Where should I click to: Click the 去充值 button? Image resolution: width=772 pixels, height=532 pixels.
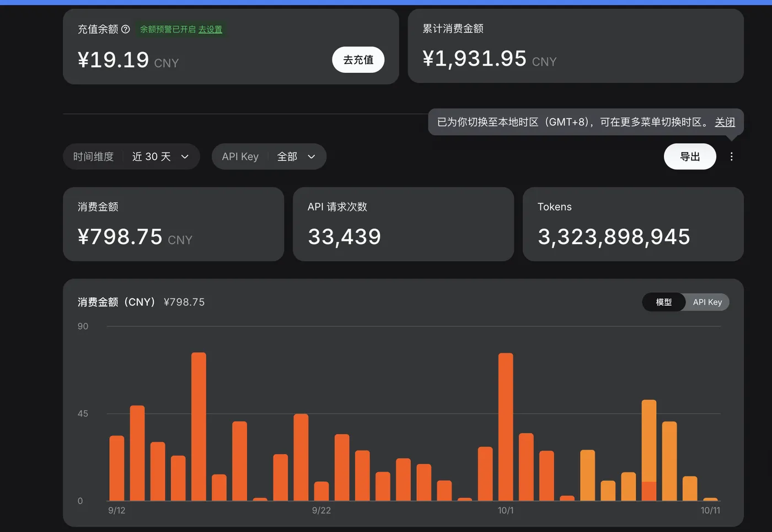(x=358, y=60)
